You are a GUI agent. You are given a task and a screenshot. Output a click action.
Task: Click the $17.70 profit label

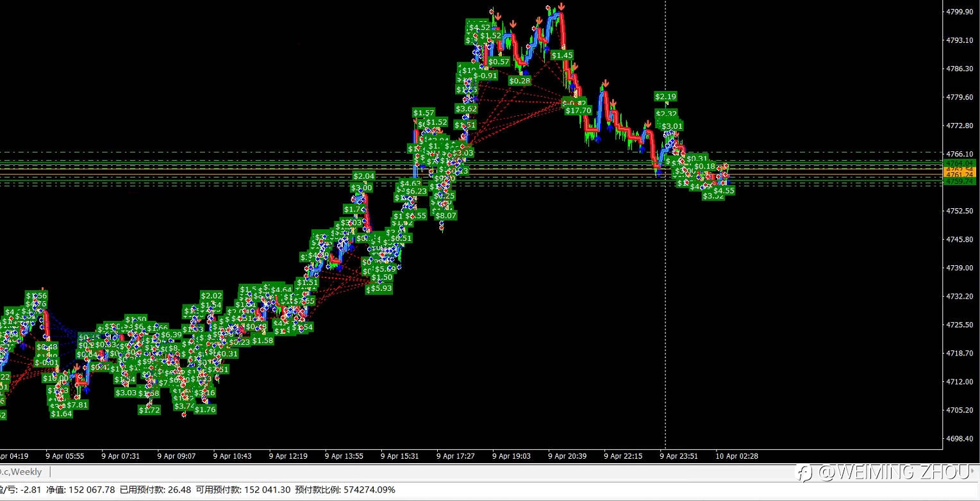coord(578,110)
